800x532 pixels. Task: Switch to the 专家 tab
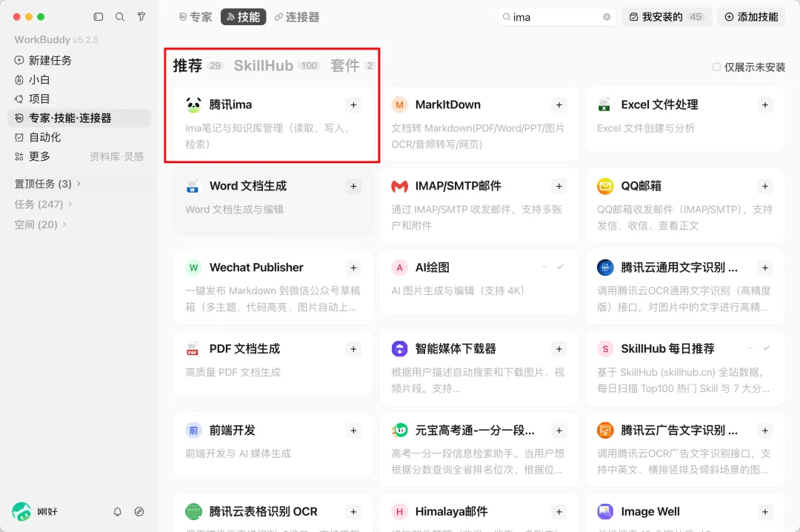195,17
